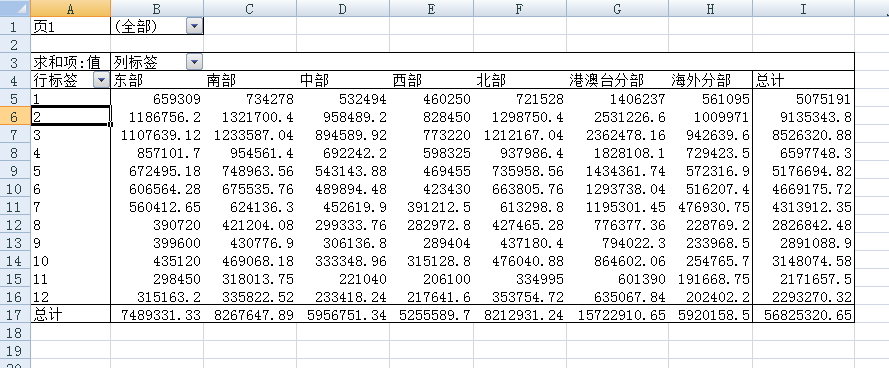This screenshot has width=889, height=368.
Task: Open the 行标签 filter dropdown
Action: point(101,81)
